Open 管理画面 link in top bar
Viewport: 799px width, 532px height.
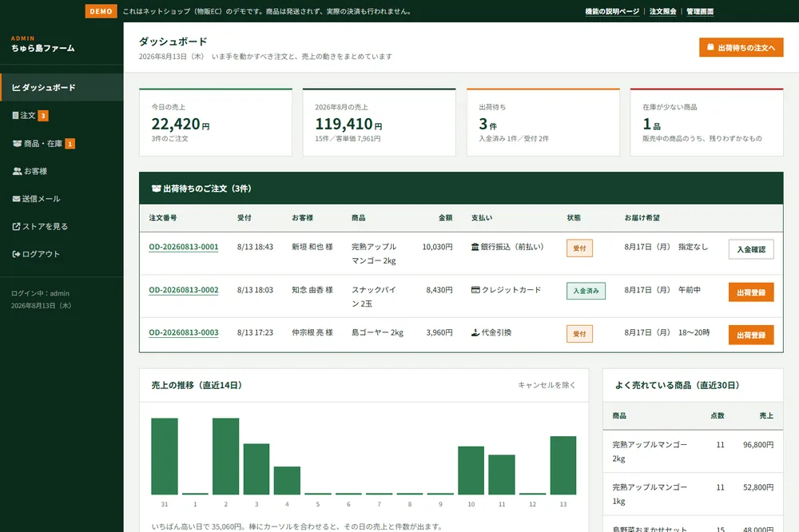700,11
